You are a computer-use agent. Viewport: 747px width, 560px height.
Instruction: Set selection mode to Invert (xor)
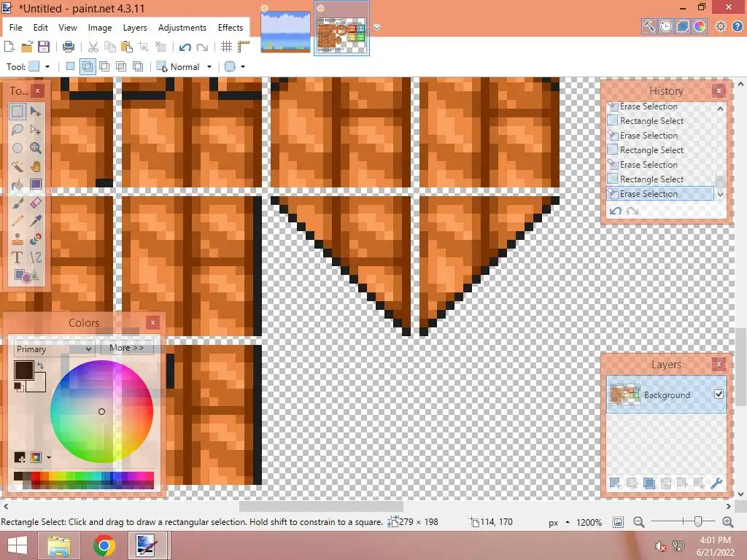[x=138, y=66]
